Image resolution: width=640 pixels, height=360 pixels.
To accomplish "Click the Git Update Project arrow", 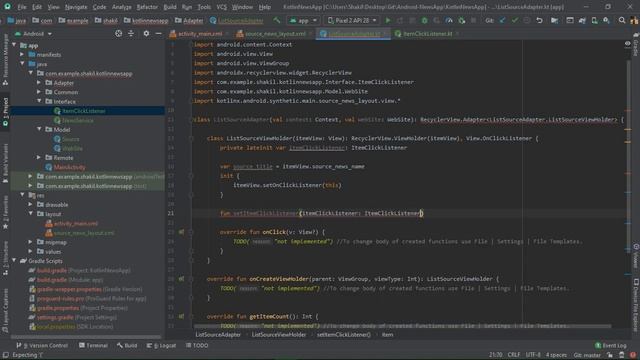I will 502,20.
